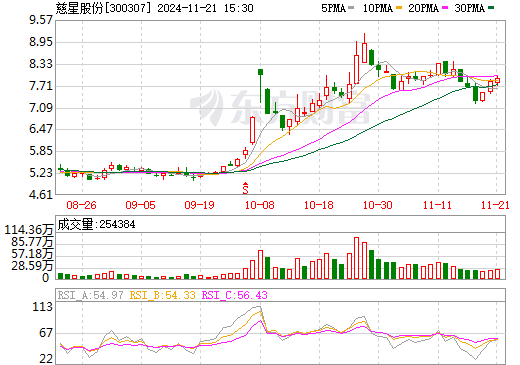
Task: Click the RSI_B:54.33 indicator label
Action: pyautogui.click(x=162, y=295)
